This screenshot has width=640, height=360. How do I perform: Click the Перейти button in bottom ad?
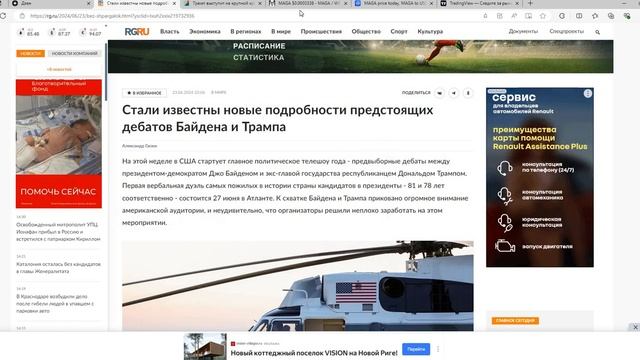(x=416, y=349)
